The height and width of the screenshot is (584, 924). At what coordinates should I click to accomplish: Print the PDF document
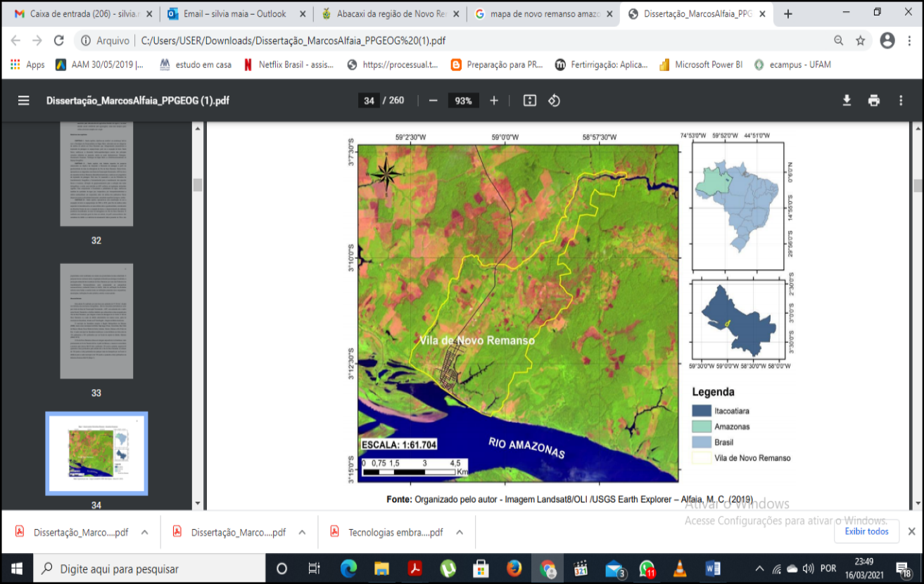[874, 101]
